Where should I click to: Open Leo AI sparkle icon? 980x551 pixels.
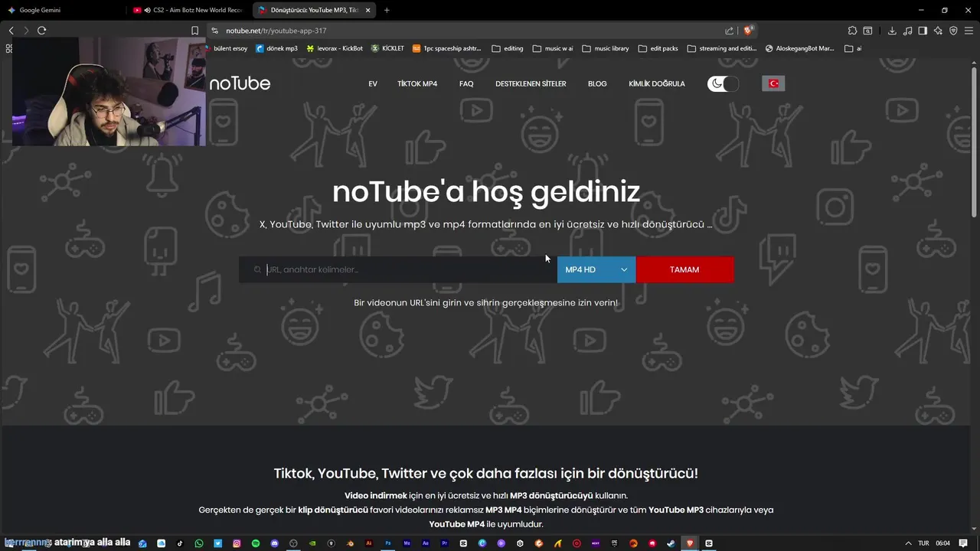pyautogui.click(x=938, y=31)
